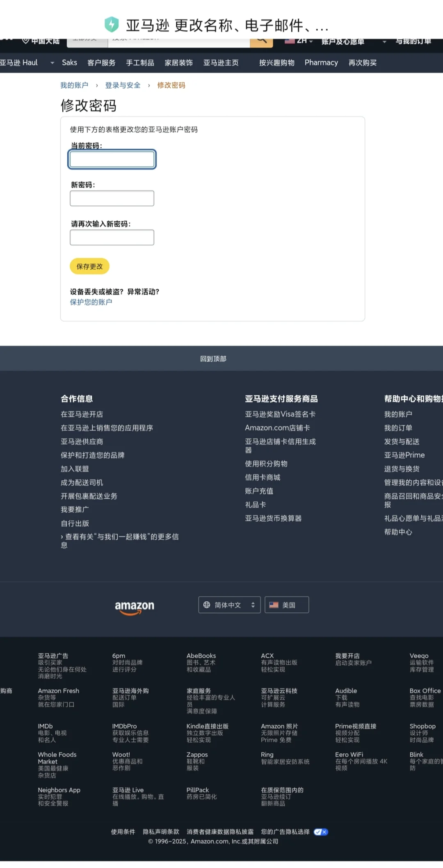This screenshot has height=868, width=443.
Task: Click the orange search magnifier button
Action: (x=261, y=42)
